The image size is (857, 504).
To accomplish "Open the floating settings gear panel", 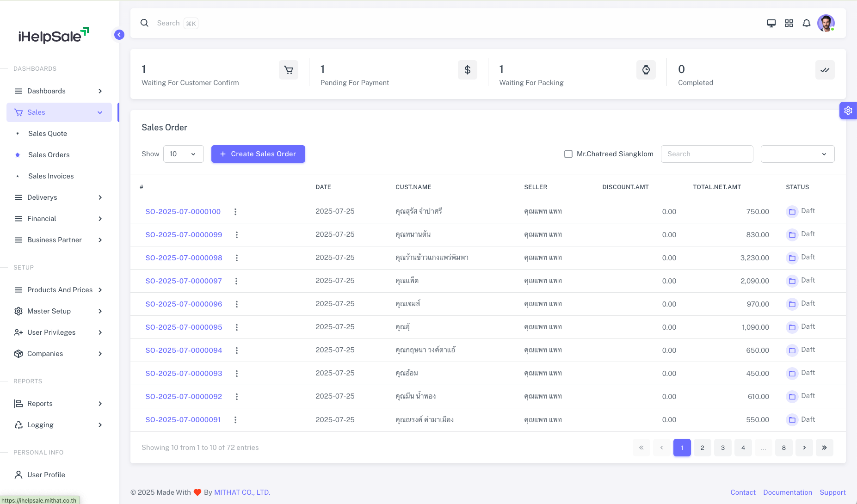I will (x=848, y=111).
